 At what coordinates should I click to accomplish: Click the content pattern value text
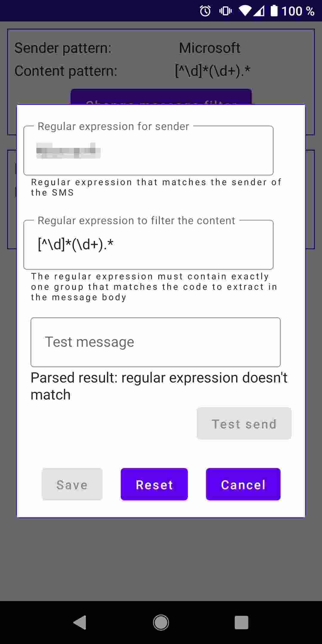[x=213, y=71]
